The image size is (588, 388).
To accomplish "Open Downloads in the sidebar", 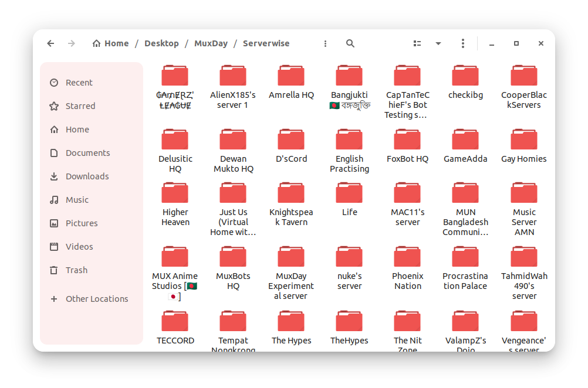I will [87, 176].
